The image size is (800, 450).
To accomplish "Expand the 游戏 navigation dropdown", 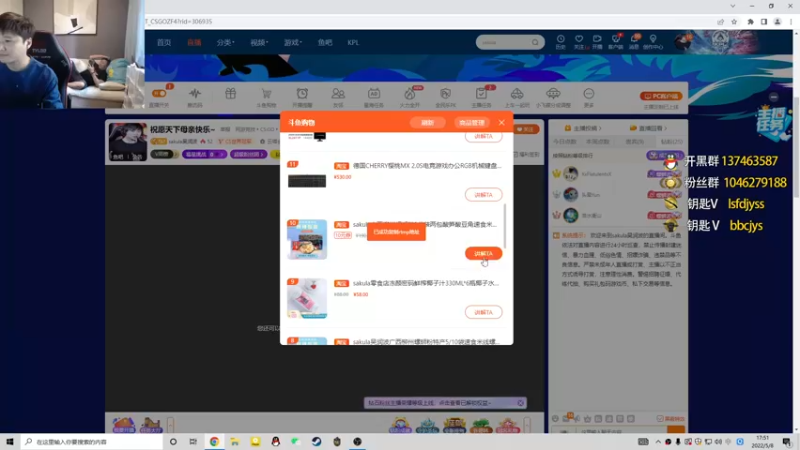I will tap(292, 42).
